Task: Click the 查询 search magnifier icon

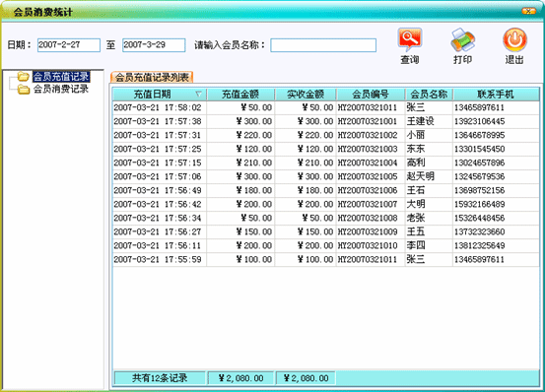Action: pyautogui.click(x=410, y=40)
